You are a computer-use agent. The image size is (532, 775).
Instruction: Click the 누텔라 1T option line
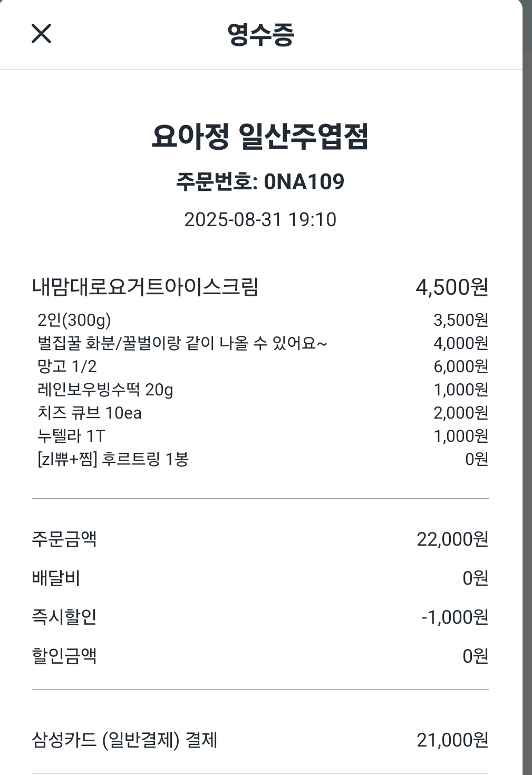pyautogui.click(x=71, y=436)
